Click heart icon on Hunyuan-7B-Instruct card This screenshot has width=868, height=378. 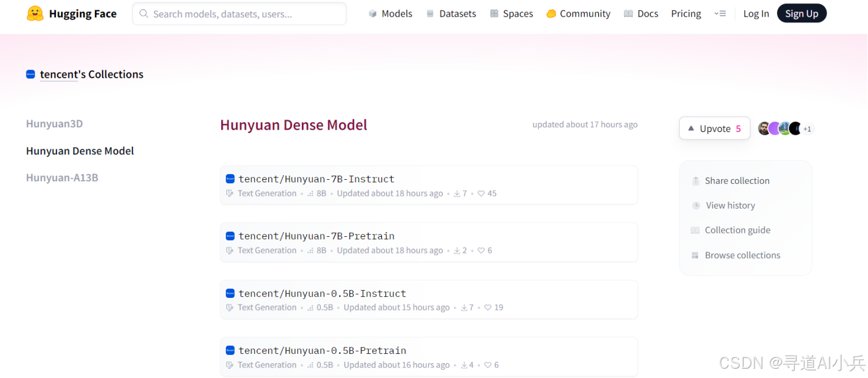482,194
